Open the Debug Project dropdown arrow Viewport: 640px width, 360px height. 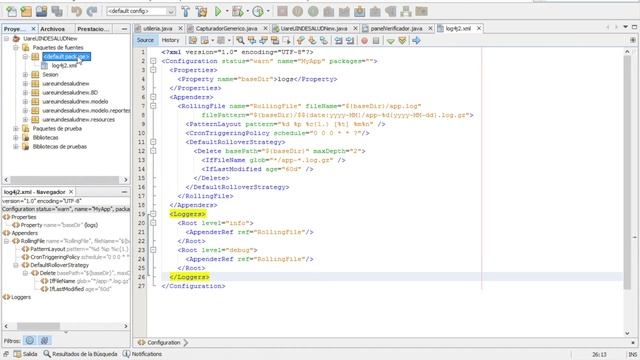247,11
